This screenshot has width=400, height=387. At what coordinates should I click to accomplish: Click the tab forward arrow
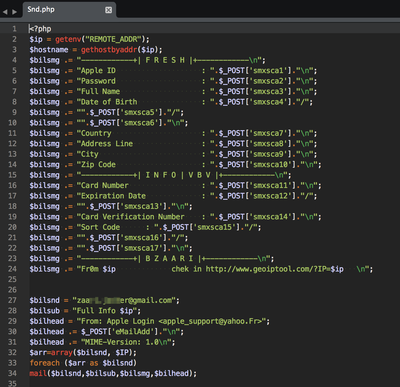(14, 12)
